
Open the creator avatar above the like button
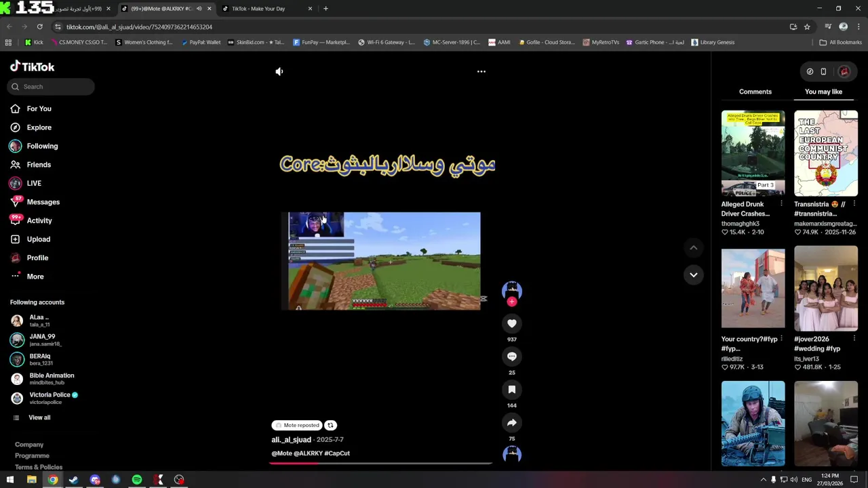(512, 290)
